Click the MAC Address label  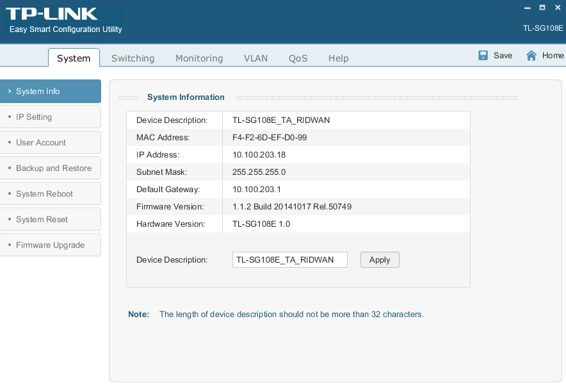point(163,138)
